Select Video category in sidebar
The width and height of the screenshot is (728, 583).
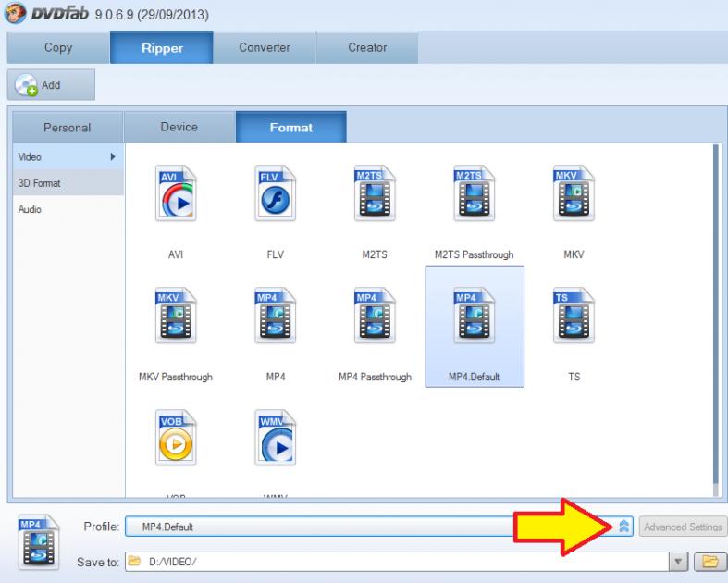[68, 156]
